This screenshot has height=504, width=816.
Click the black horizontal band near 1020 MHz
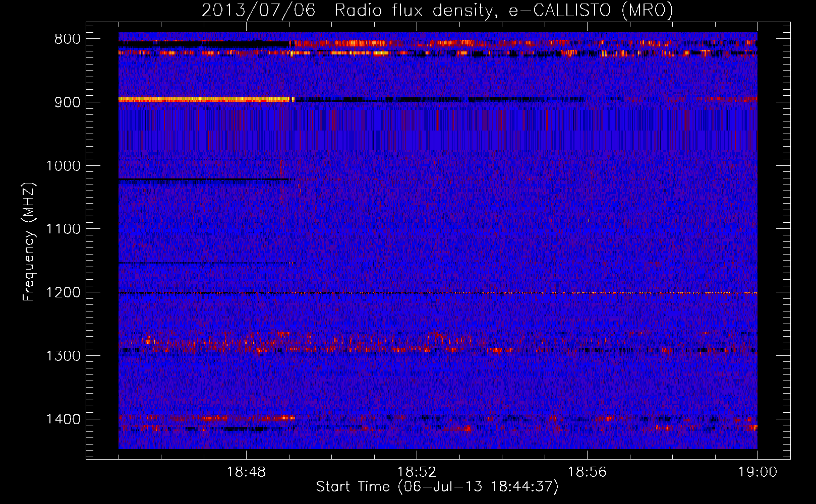pyautogui.click(x=203, y=179)
